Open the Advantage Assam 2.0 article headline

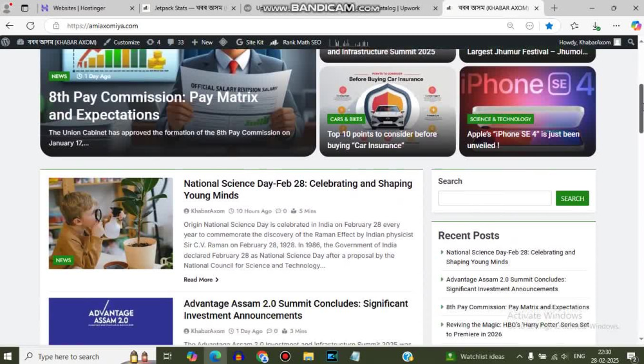296,309
